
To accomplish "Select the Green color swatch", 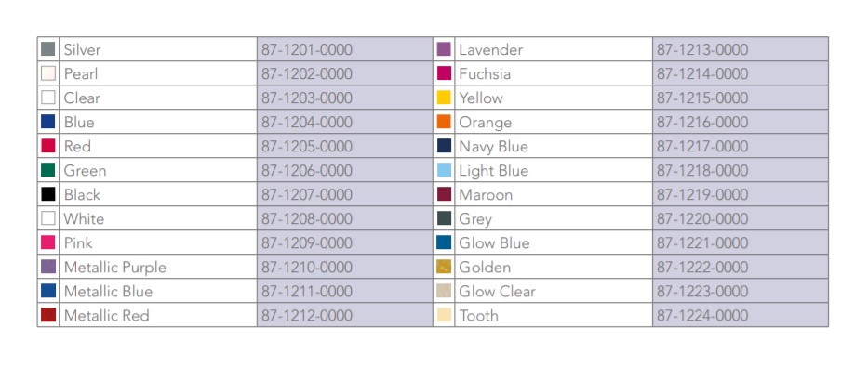I will (48, 170).
